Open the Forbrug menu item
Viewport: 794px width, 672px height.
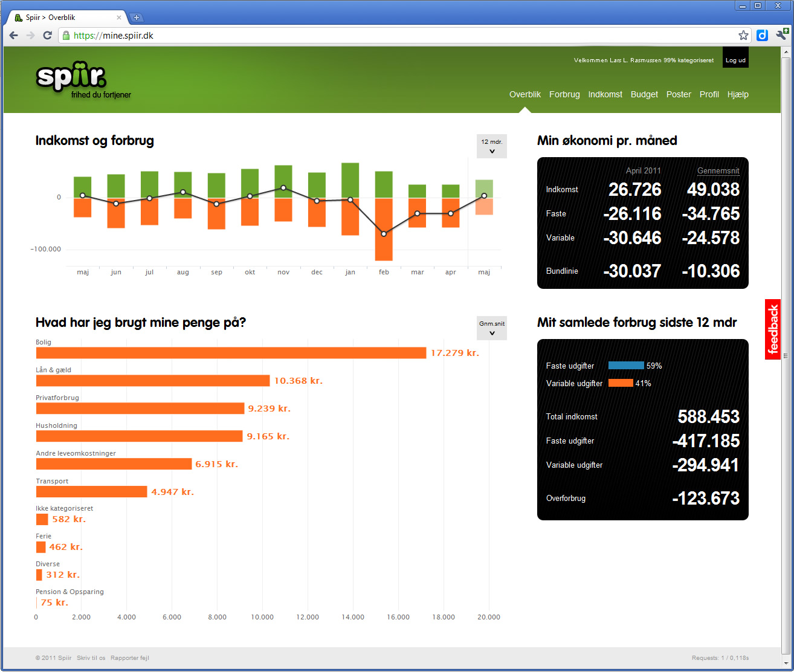[x=564, y=94]
